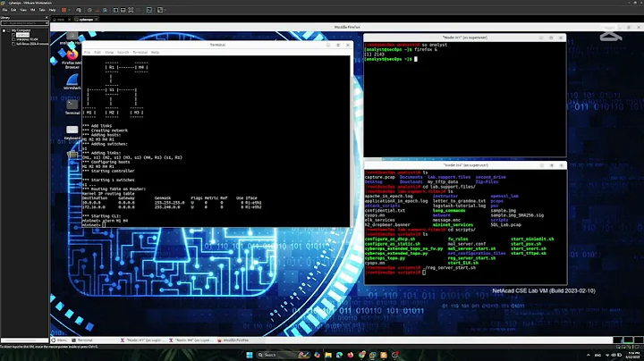This screenshot has width=644, height=361.
Task: Click Send Ctrl+Alt+Del toolbar icon
Action: pos(79,10)
